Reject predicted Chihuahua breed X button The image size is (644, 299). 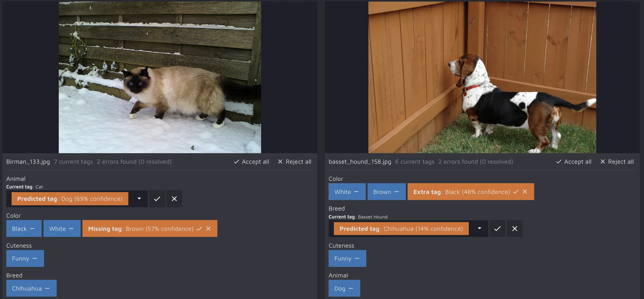click(x=515, y=229)
